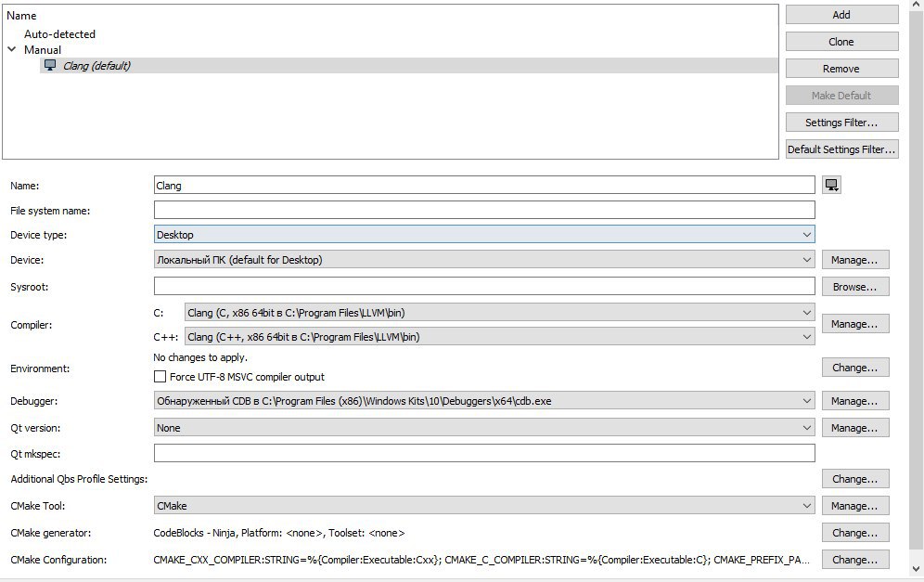The image size is (924, 582).
Task: Remove the selected kit
Action: (x=841, y=69)
